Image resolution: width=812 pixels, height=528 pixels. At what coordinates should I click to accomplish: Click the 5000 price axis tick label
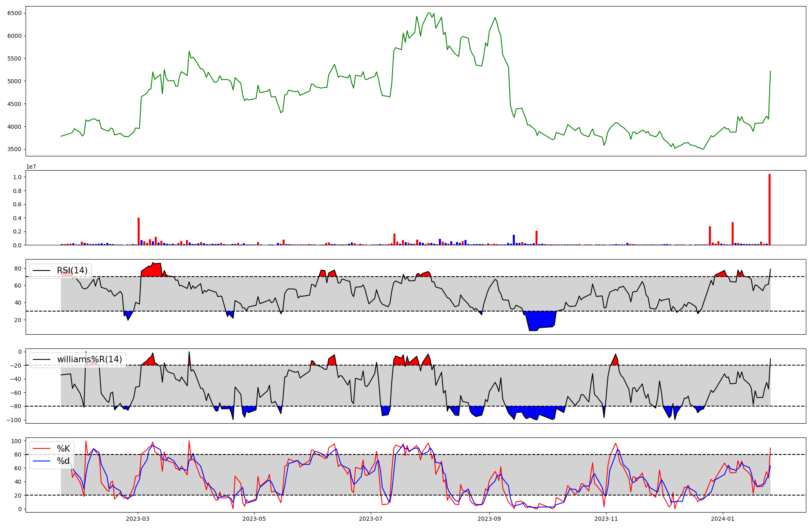(x=15, y=81)
